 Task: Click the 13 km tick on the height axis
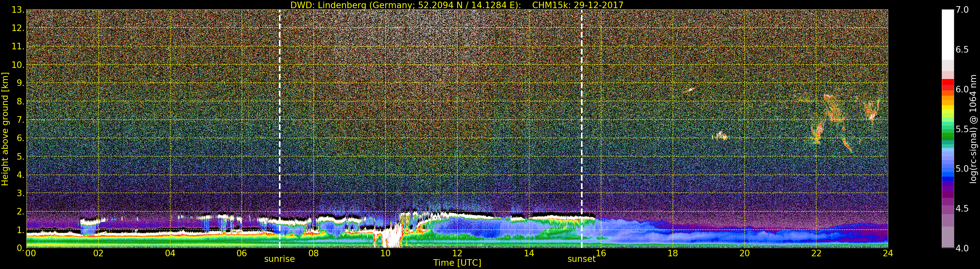click(17, 10)
